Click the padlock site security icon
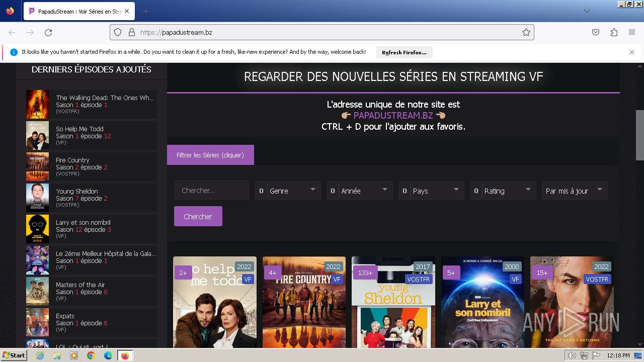The image size is (644, 362). click(132, 32)
